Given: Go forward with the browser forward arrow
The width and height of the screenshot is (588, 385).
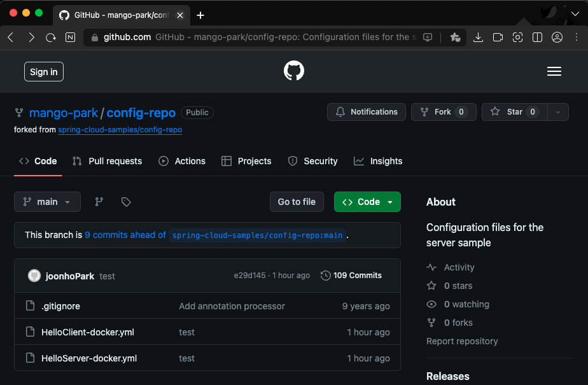Looking at the screenshot, I should click(x=32, y=37).
